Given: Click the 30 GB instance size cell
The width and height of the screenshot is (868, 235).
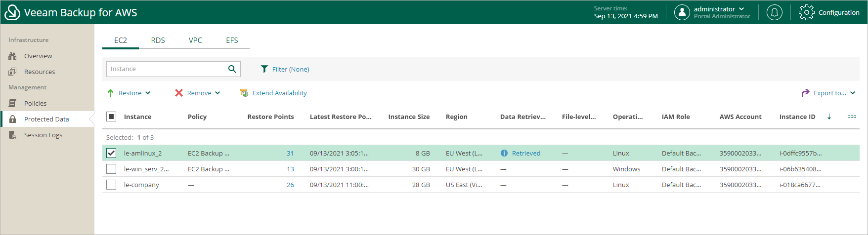Looking at the screenshot, I should [421, 169].
